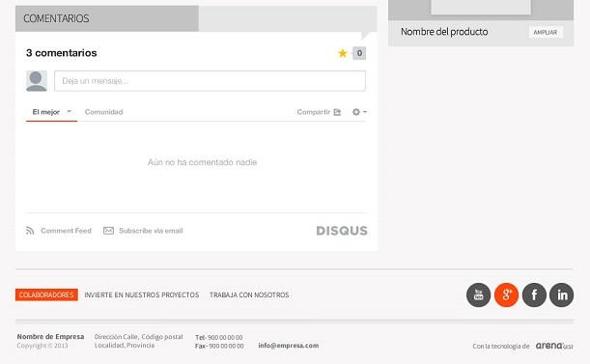The height and width of the screenshot is (364, 590).
Task: Click the recommend count badge showing 0
Action: point(359,53)
